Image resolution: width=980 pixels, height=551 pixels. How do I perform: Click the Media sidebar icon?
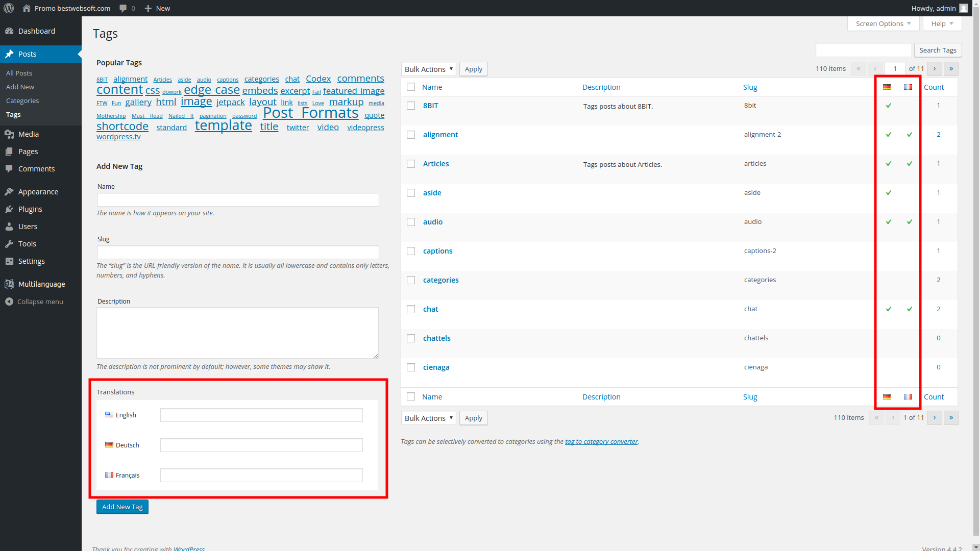click(9, 134)
